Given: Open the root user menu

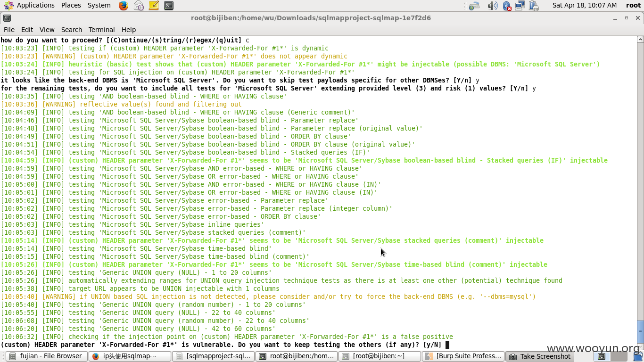Looking at the screenshot, I should pos(633,5).
